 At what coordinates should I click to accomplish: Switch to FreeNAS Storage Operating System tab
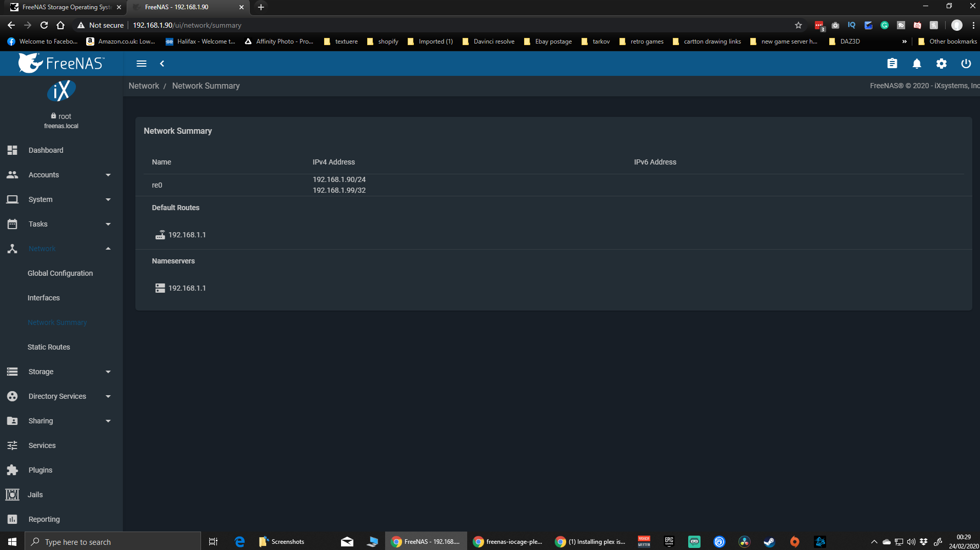(66, 7)
